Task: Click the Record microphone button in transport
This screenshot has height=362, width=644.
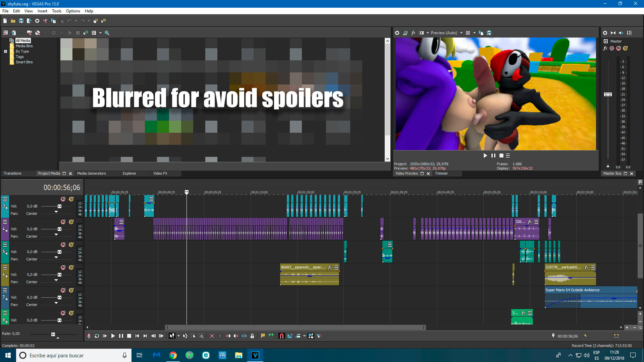Action: point(89,336)
